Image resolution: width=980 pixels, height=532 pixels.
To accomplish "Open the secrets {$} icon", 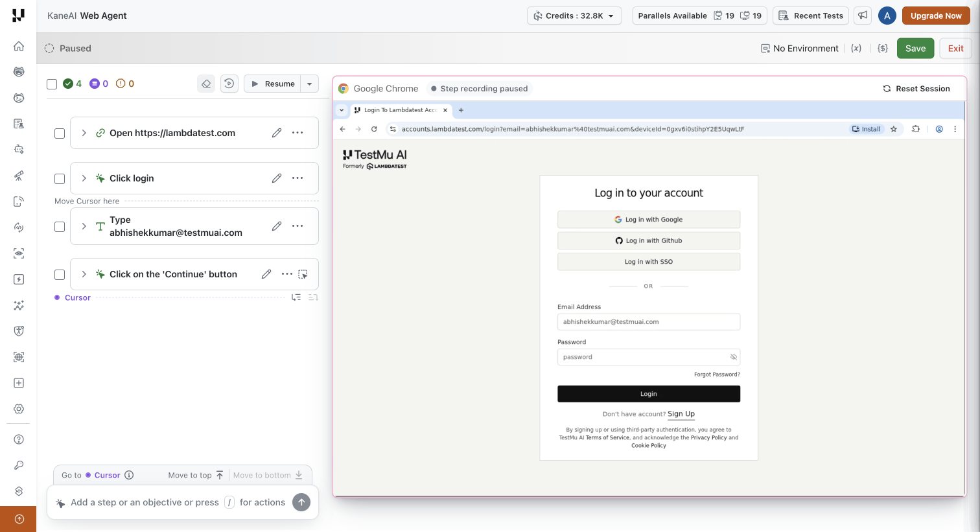I will coord(882,48).
